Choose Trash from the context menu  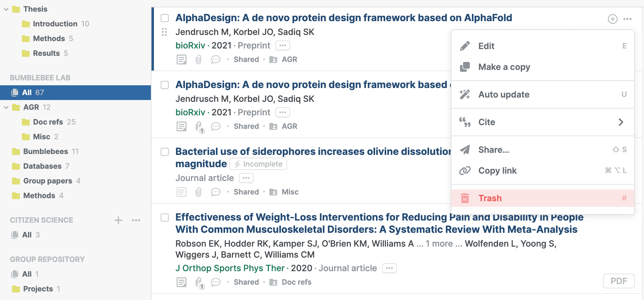coord(490,198)
